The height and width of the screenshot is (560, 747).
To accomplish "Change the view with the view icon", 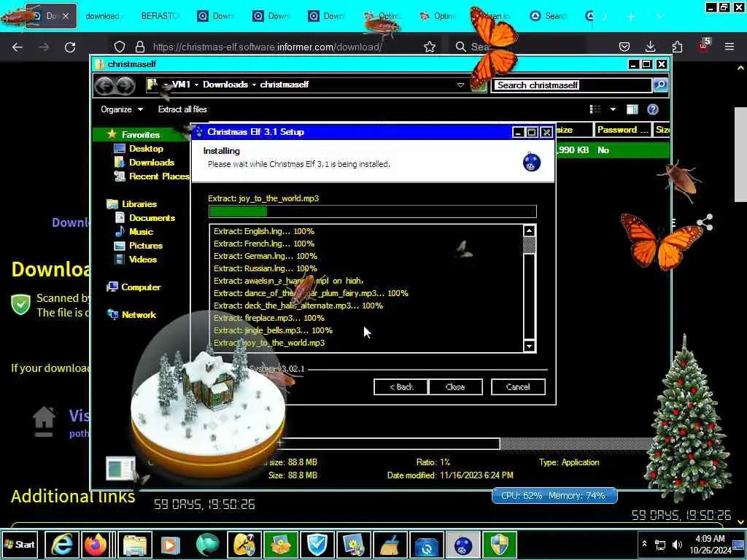I will tap(595, 109).
